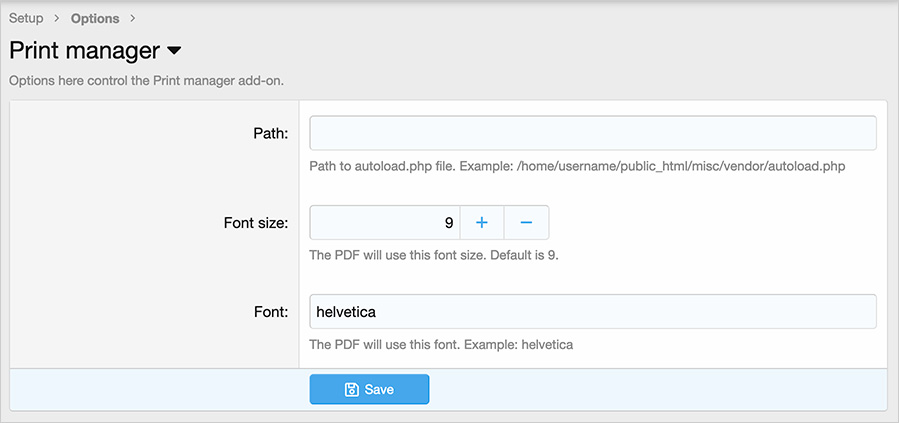The image size is (899, 423).
Task: Click the chevron after Setup breadcrumb
Action: click(57, 18)
